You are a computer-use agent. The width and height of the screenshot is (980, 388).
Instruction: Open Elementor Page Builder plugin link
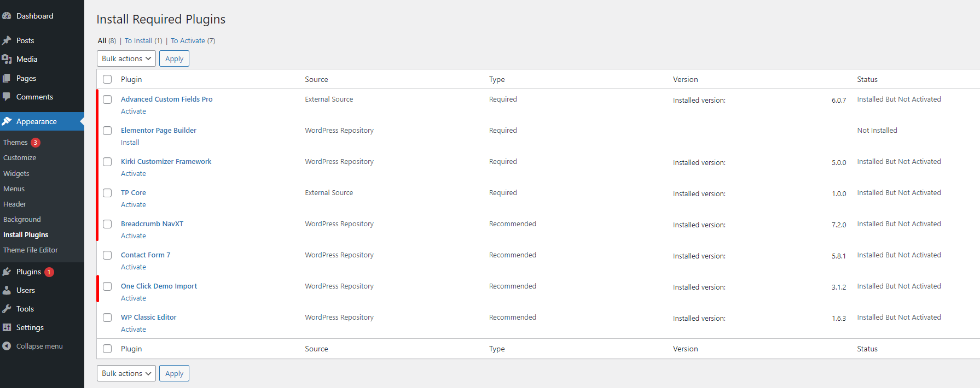click(159, 130)
